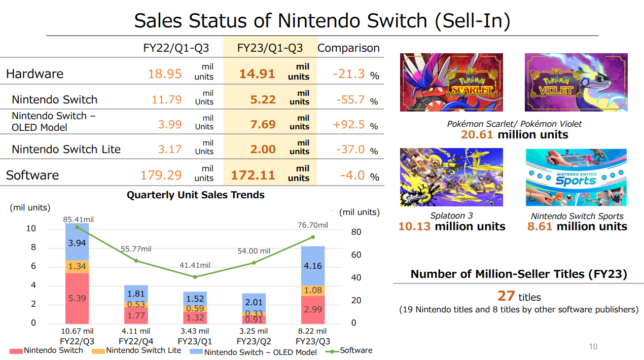The height and width of the screenshot is (360, 644).
Task: Click the 85.41mil software line data point
Action: [x=77, y=227]
